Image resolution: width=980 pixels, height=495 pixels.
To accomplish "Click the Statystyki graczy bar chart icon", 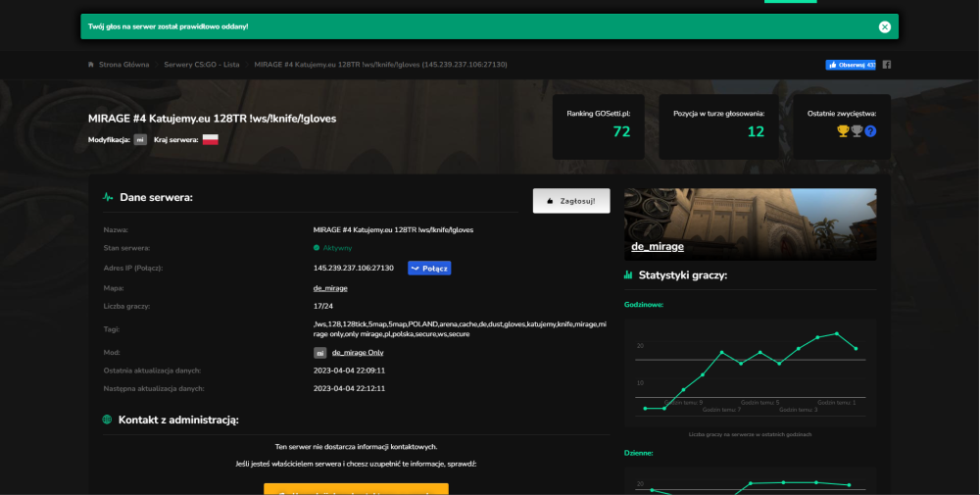I will click(x=628, y=274).
